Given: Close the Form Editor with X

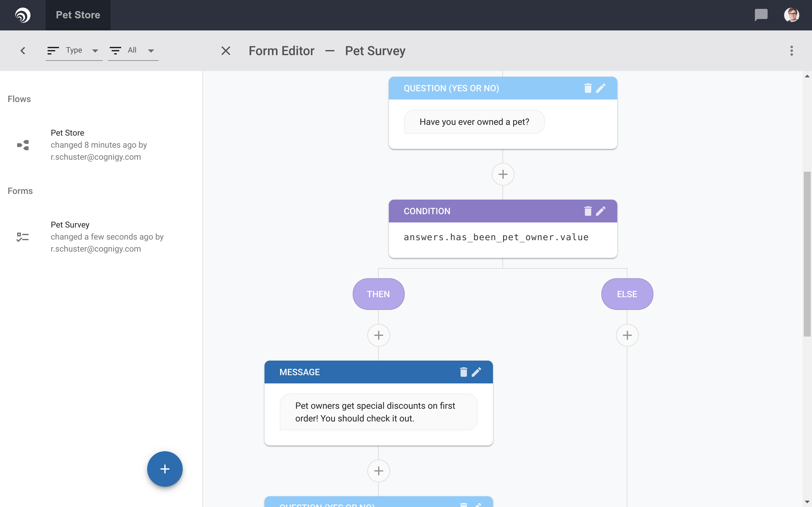Looking at the screenshot, I should click(226, 51).
